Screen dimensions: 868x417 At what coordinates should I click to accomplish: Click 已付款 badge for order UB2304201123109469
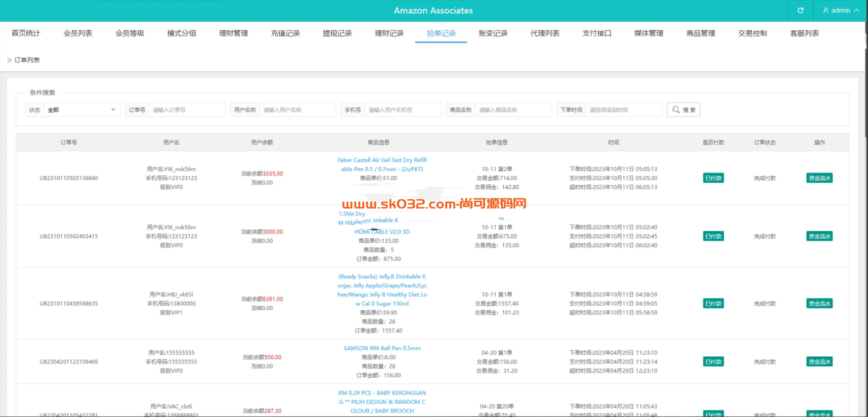[x=713, y=362]
